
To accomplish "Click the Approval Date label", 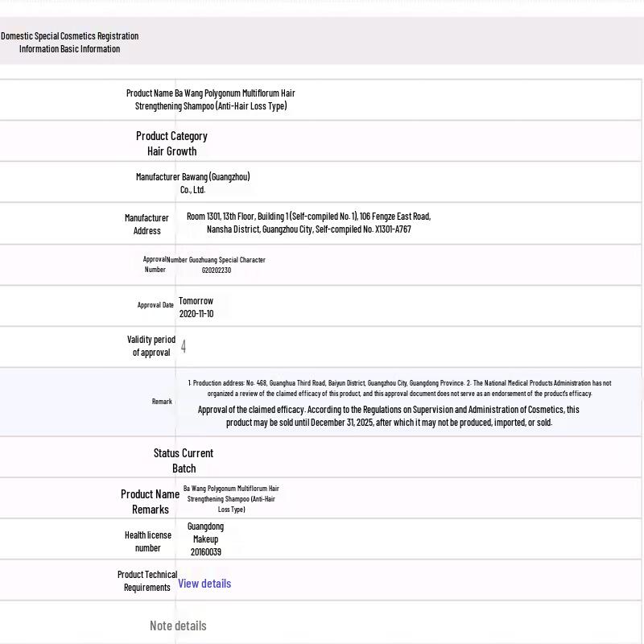I will point(155,305).
